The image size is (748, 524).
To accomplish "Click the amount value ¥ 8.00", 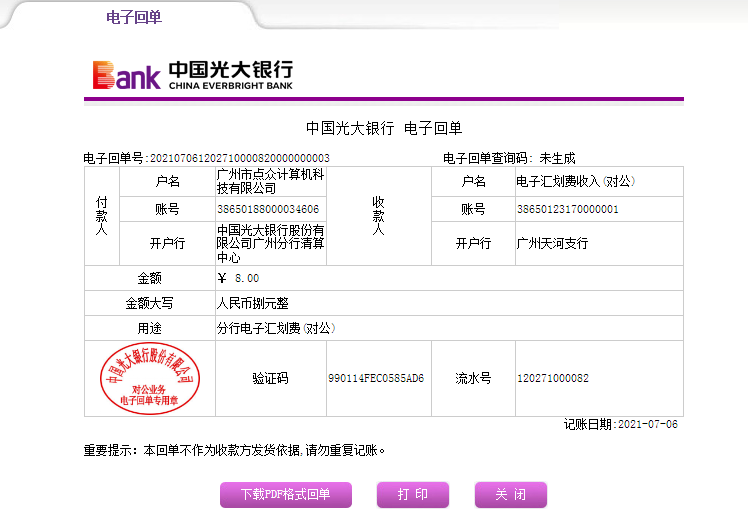I will click(x=238, y=278).
